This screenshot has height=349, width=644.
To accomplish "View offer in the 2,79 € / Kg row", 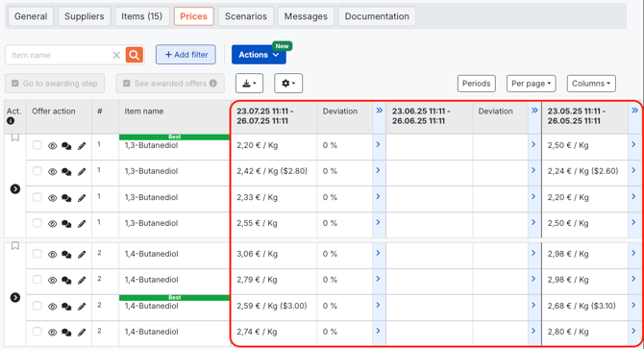I will point(52,281).
